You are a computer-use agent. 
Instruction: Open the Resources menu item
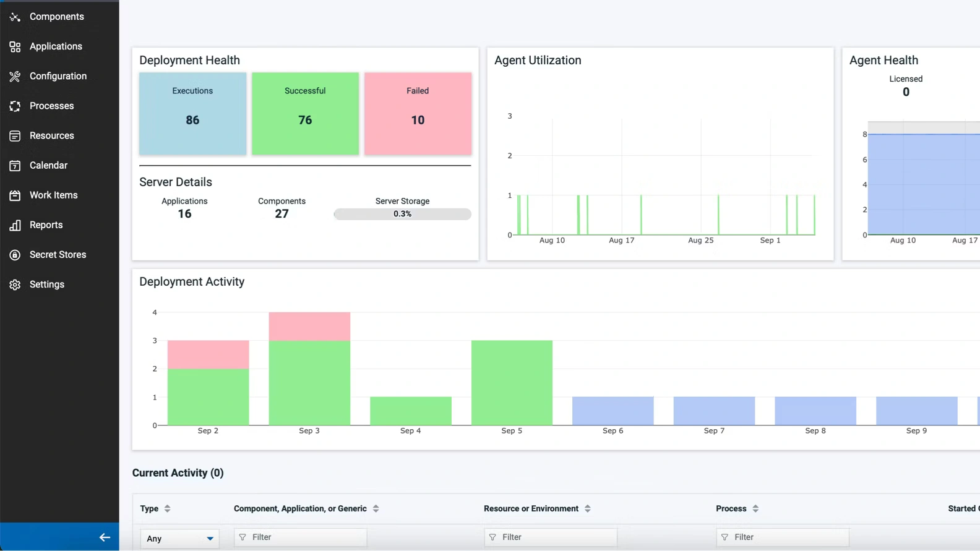51,135
